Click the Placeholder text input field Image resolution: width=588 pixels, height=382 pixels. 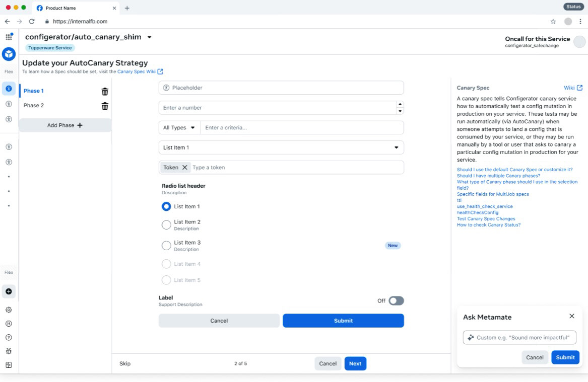tap(281, 88)
